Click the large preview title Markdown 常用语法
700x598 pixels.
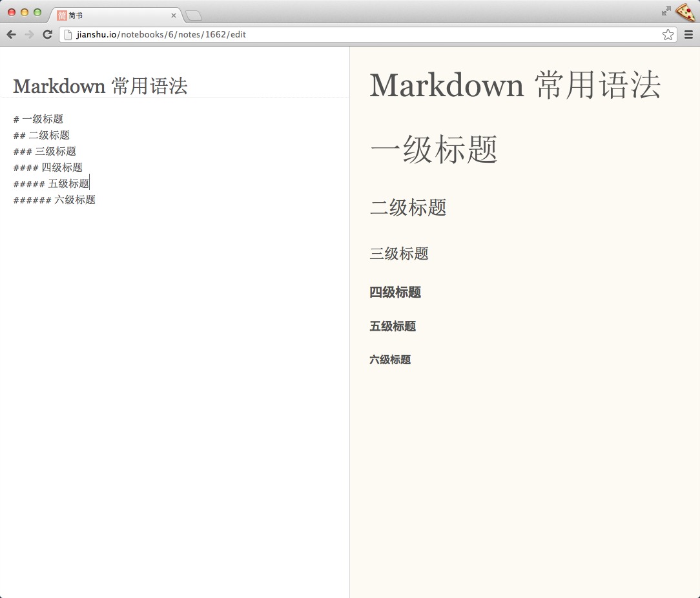[x=515, y=85]
